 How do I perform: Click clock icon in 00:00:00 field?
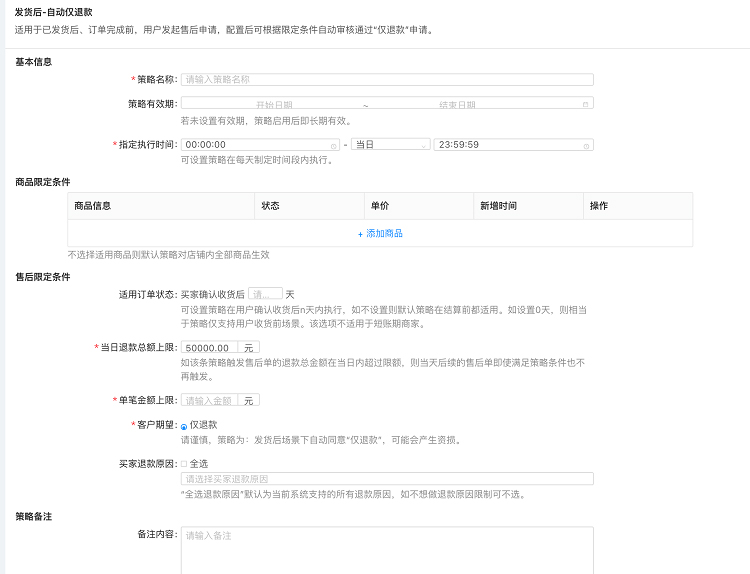(x=333, y=146)
